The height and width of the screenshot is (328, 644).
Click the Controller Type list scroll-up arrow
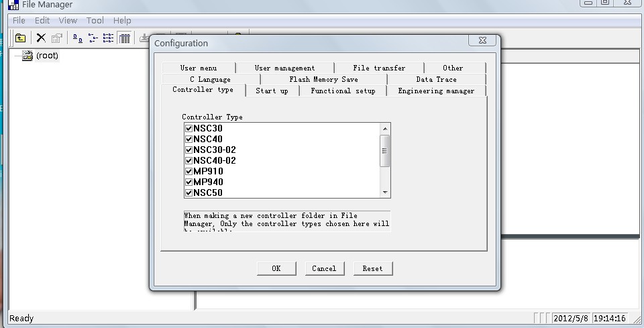(x=385, y=128)
